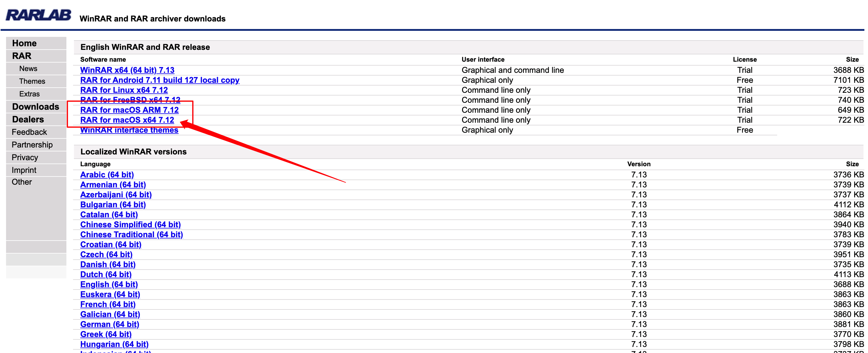Download French (64 bit) version
The image size is (868, 353).
(x=108, y=304)
